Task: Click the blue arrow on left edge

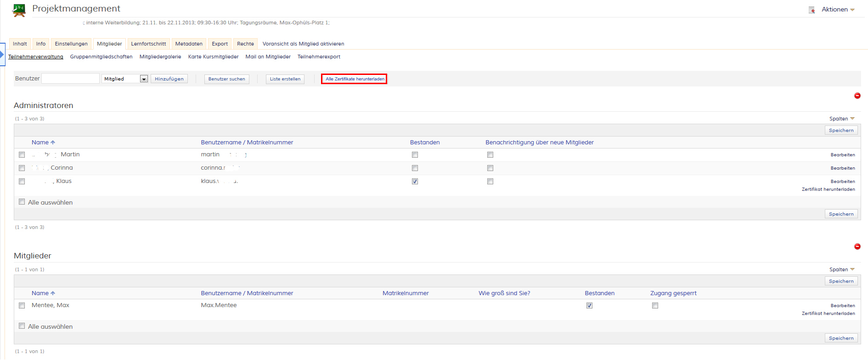Action: click(2, 55)
